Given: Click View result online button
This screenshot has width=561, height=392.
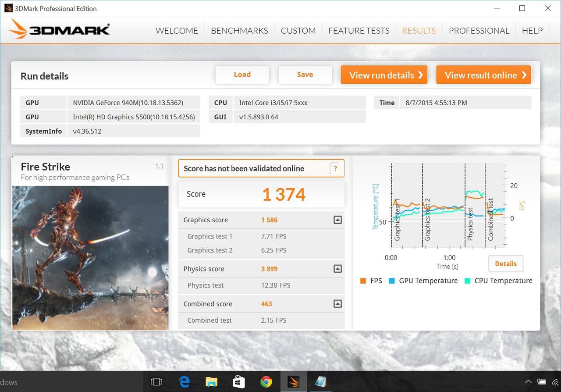Looking at the screenshot, I should 484,75.
